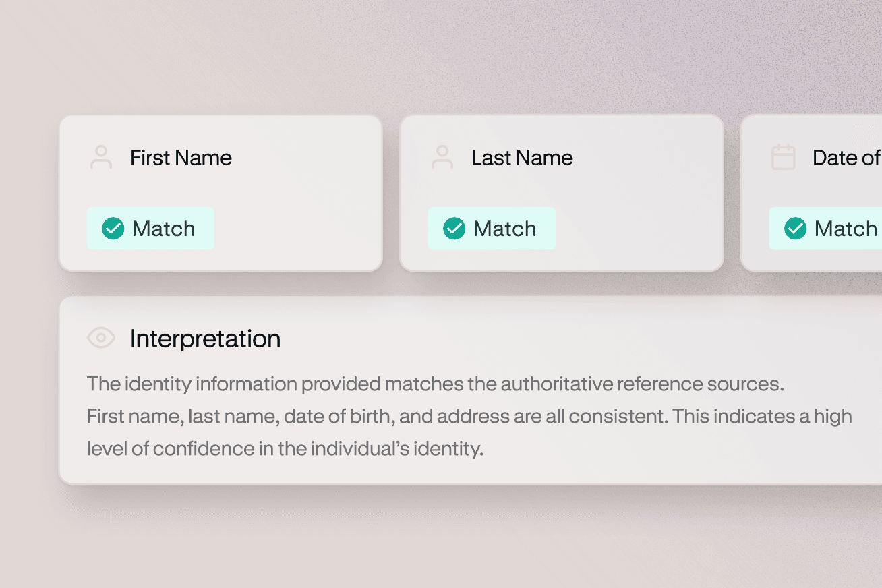882x588 pixels.
Task: Open the First Name card header
Action: click(x=181, y=157)
